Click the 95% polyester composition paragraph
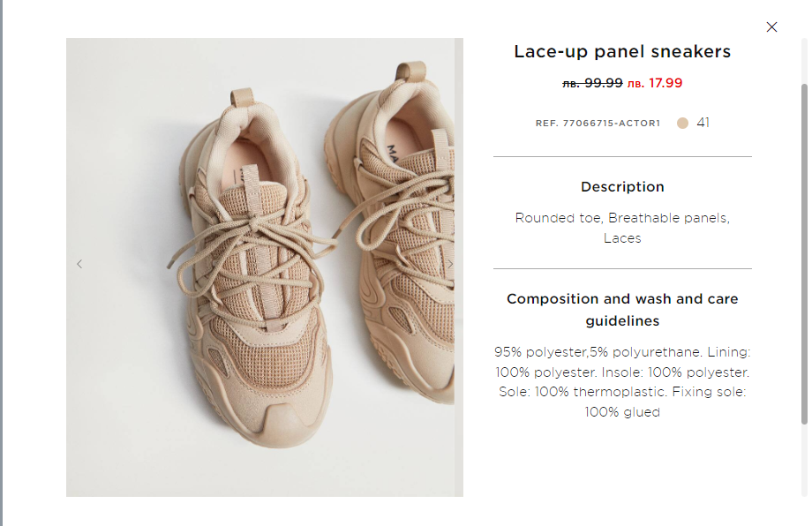 pyautogui.click(x=622, y=381)
